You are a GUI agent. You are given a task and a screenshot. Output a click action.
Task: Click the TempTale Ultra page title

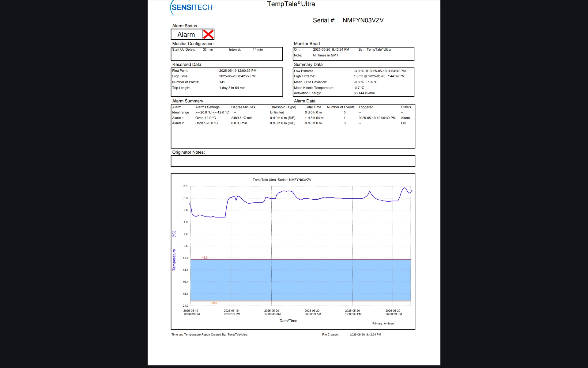click(291, 4)
